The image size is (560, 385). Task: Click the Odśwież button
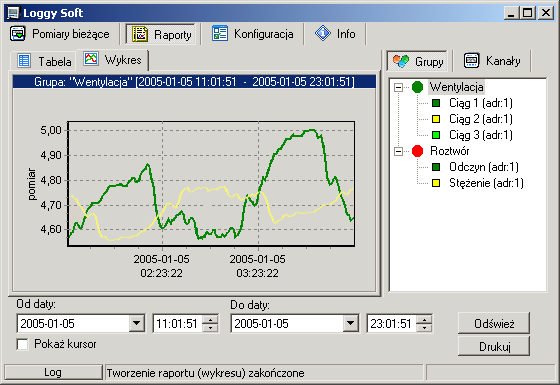494,324
